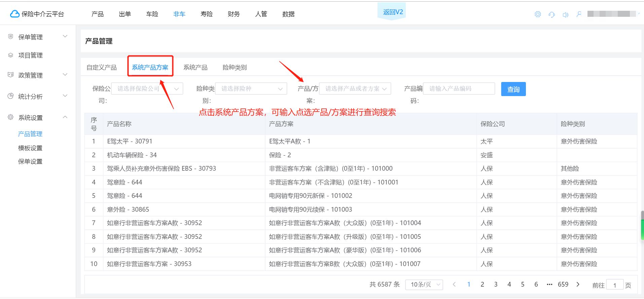
Task: Click the 查询 search button
Action: 513,89
